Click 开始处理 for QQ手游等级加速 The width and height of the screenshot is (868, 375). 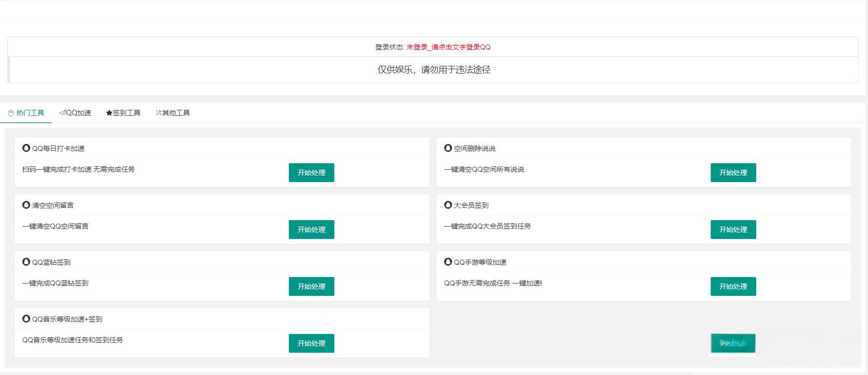[733, 286]
